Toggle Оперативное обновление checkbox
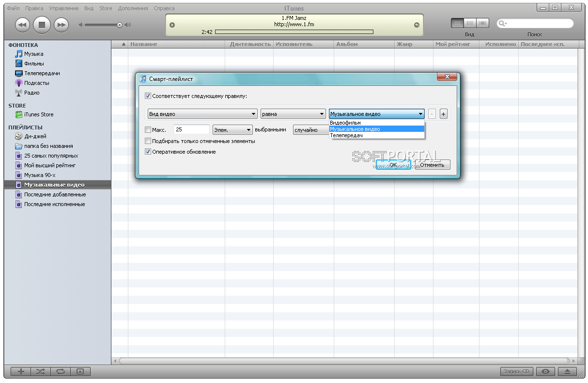This screenshot has width=588, height=383. pos(148,152)
